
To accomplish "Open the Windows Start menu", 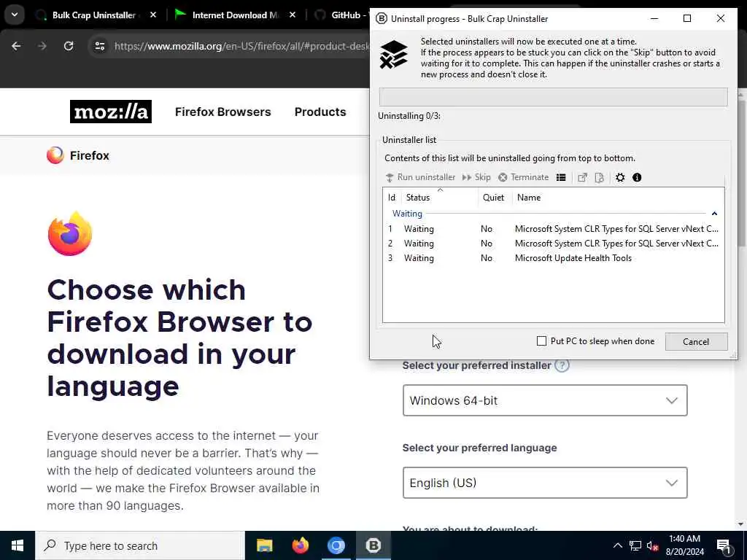I will click(x=18, y=545).
